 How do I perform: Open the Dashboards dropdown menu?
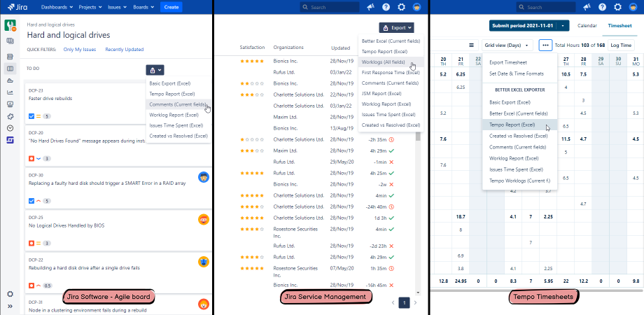[x=57, y=7]
